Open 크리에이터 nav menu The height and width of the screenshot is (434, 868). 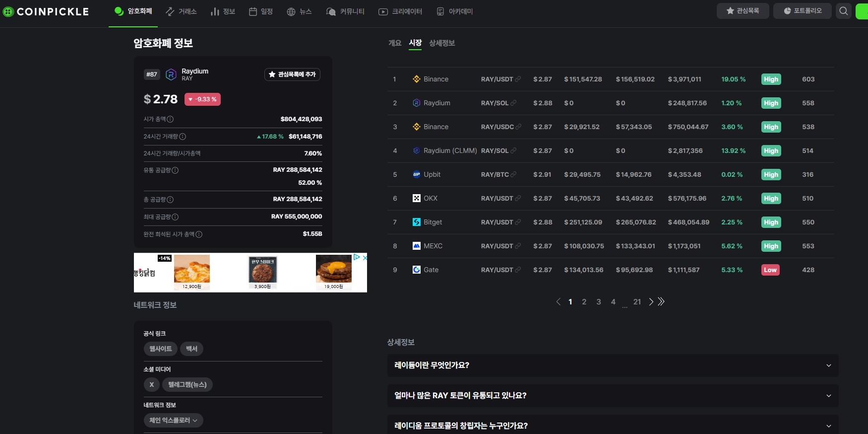(x=400, y=11)
